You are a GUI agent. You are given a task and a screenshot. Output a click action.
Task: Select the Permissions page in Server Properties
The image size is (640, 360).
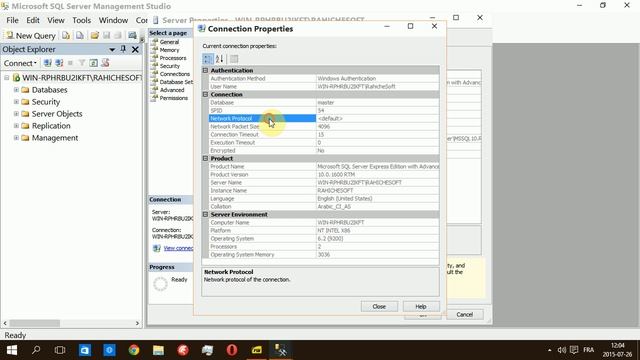[173, 98]
